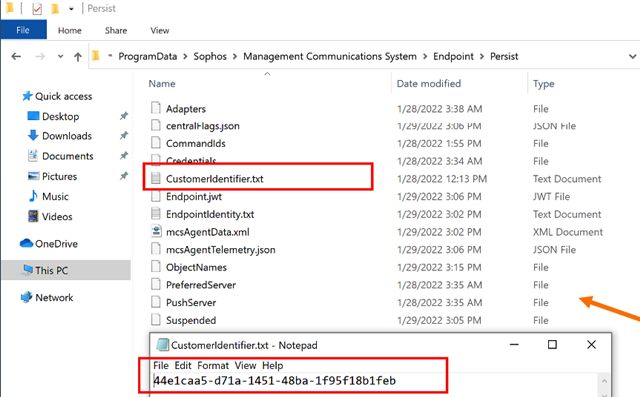This screenshot has height=397, width=640.
Task: Select Network in the navigation pane
Action: pyautogui.click(x=54, y=297)
